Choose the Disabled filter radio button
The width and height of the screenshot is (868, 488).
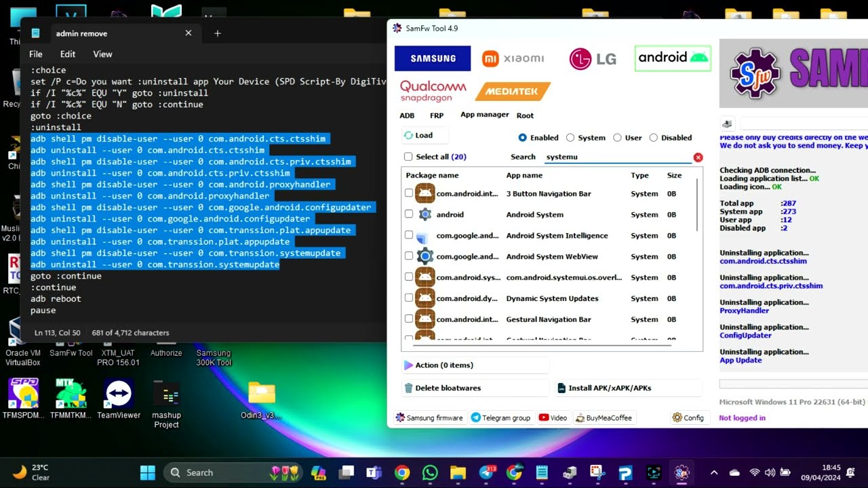coord(654,138)
